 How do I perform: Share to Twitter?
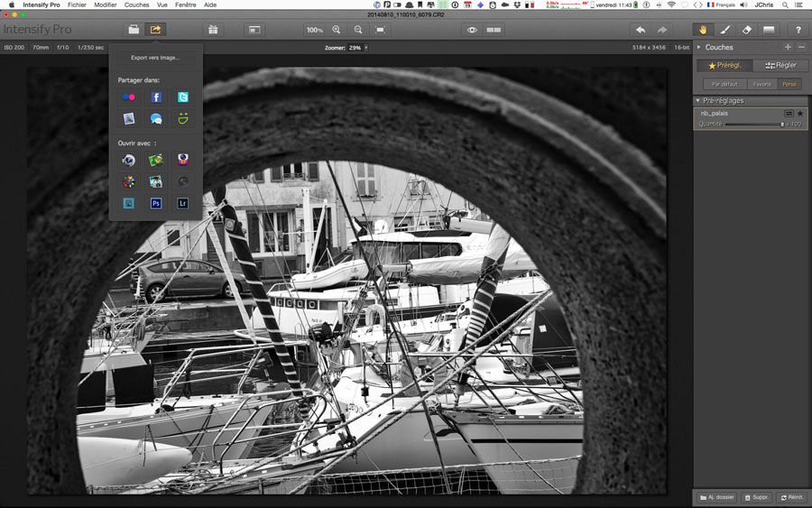tap(183, 97)
